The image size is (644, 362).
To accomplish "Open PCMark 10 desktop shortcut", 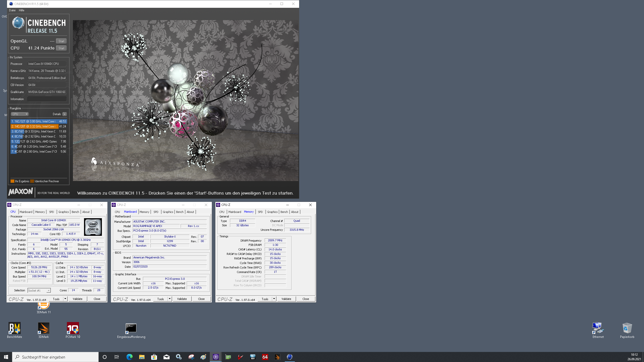I will click(73, 330).
